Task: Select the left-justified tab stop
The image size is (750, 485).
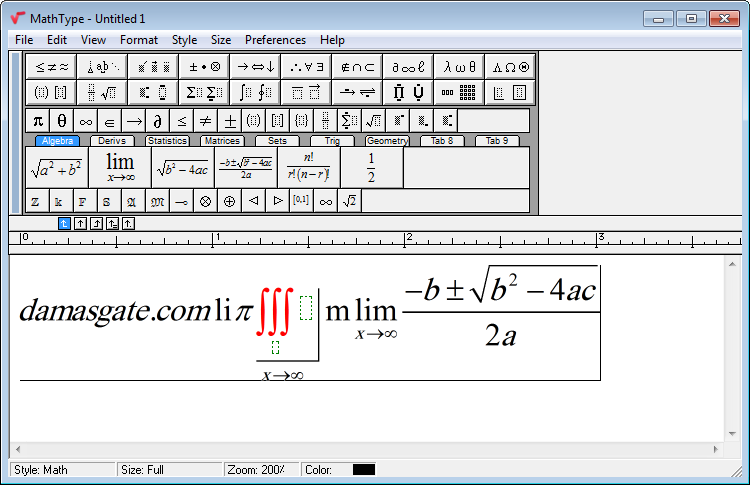Action: tap(64, 223)
